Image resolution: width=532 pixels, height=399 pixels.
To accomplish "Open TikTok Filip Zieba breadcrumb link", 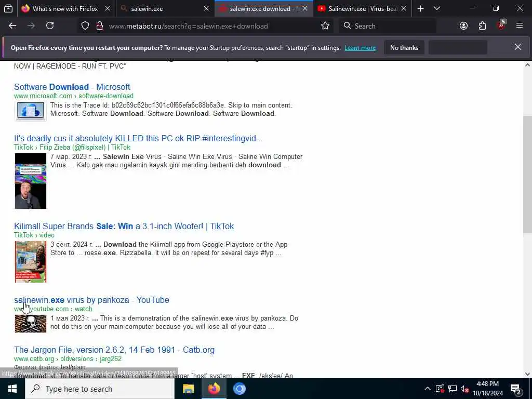I will [72, 147].
